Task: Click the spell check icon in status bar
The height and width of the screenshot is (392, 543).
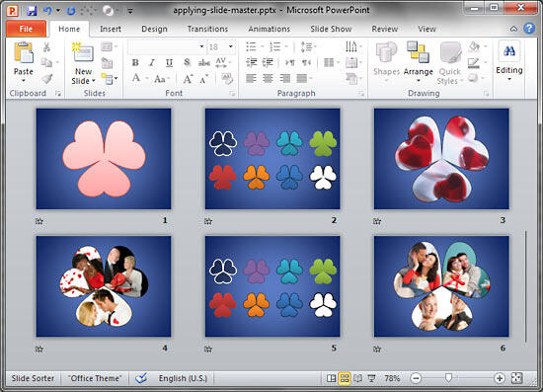Action: tap(141, 378)
